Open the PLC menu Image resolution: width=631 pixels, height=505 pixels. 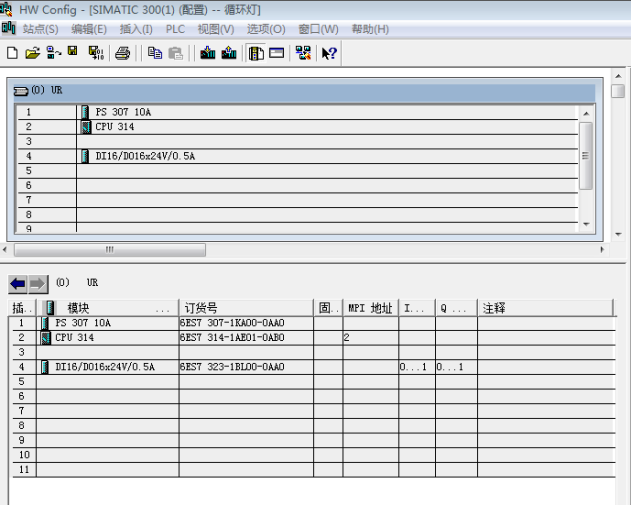175,29
